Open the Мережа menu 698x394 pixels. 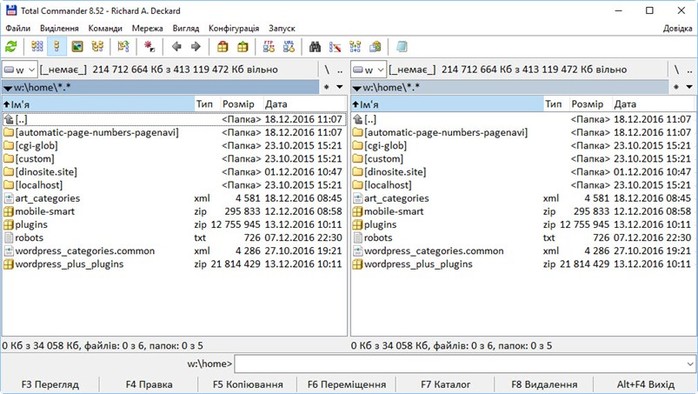tap(147, 28)
